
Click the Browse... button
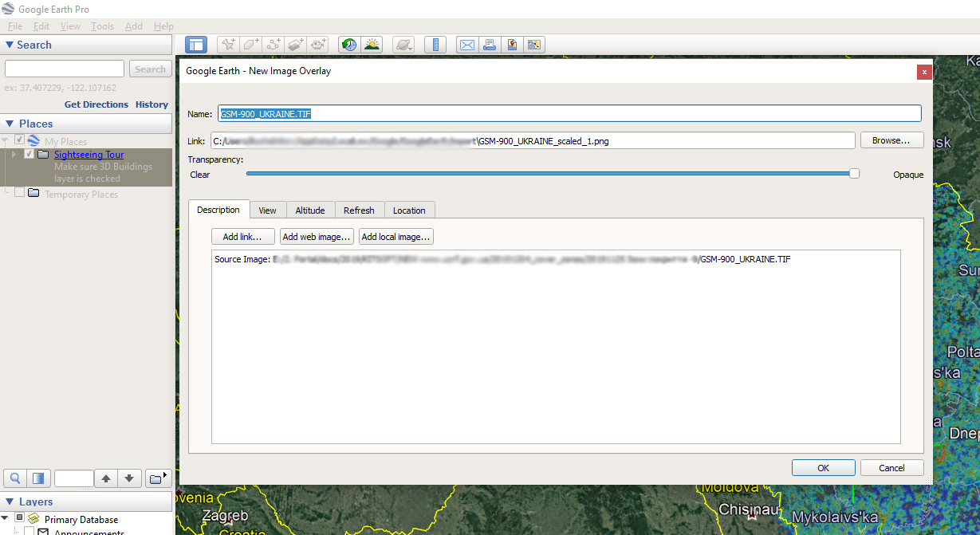coord(891,140)
